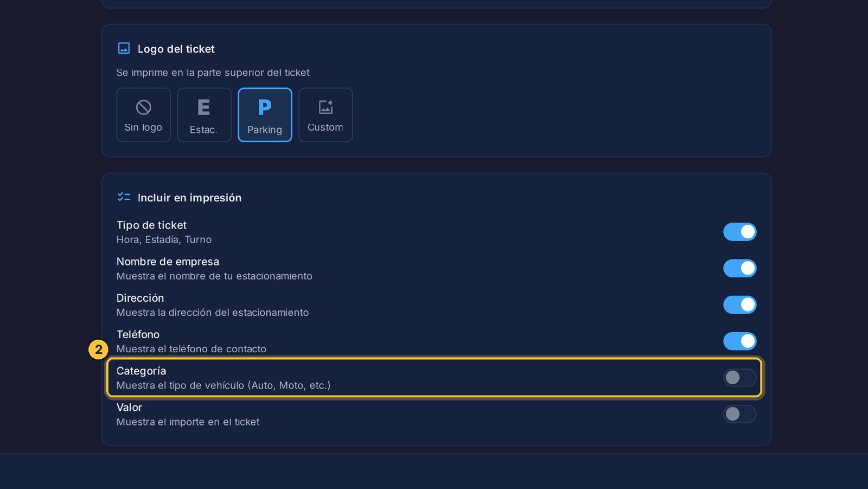Click 'Muestra la dirección del estacionamiento' text

coord(213,312)
